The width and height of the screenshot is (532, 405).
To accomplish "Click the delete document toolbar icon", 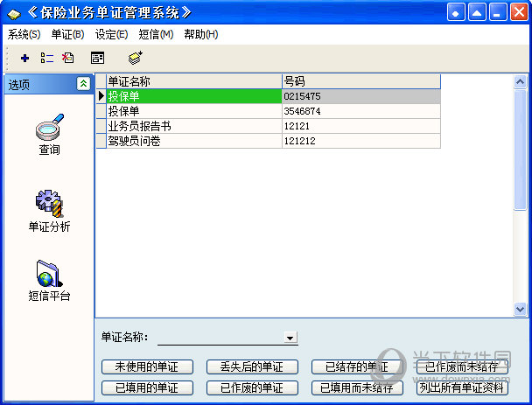I will [68, 59].
